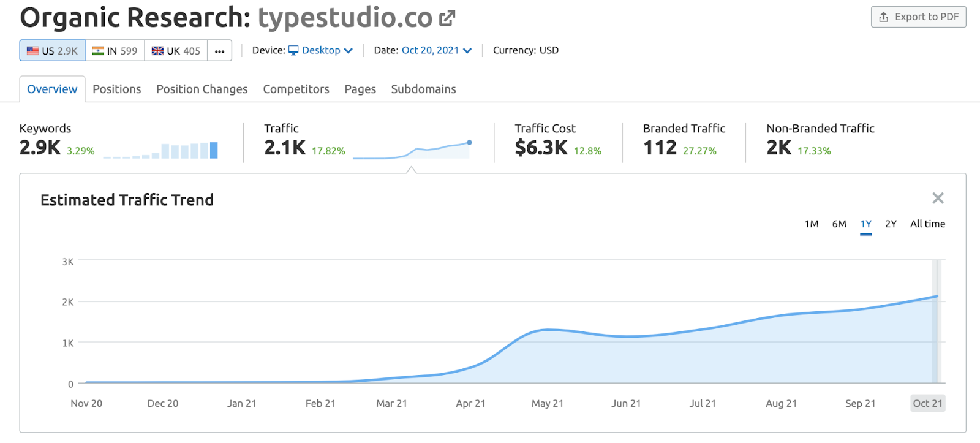Go to the Competitors tab
Screen dimensions: 980x443
[296, 89]
